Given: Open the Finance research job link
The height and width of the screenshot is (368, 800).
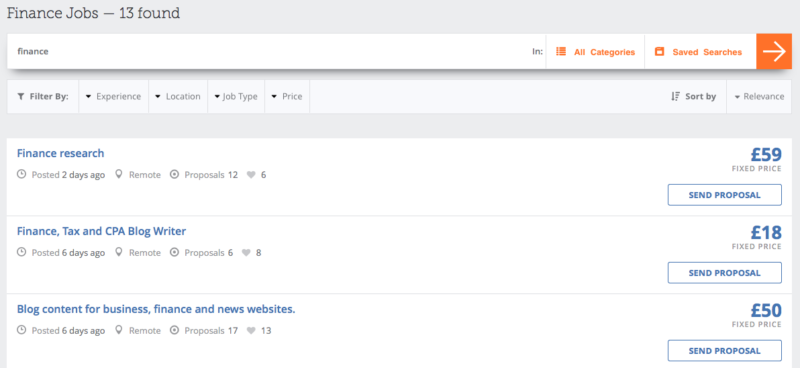Looking at the screenshot, I should [60, 153].
